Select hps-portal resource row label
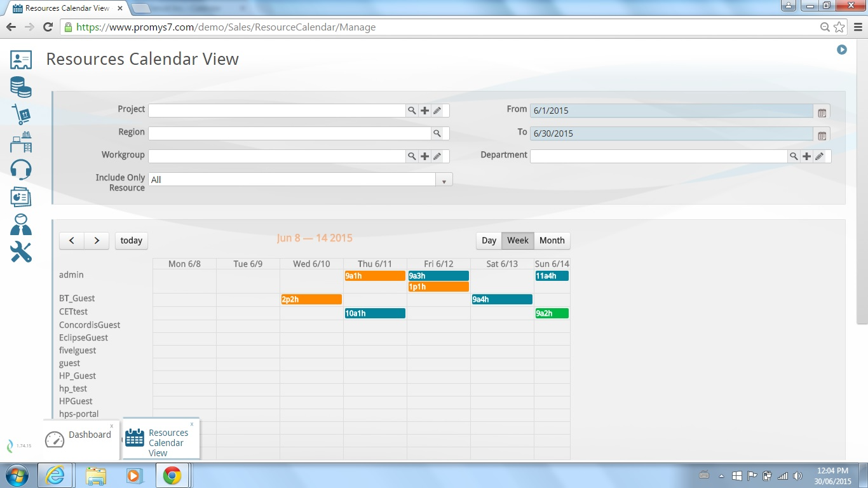The height and width of the screenshot is (488, 868). [x=79, y=414]
